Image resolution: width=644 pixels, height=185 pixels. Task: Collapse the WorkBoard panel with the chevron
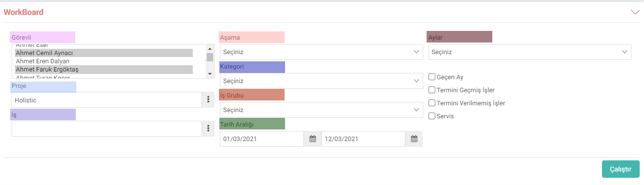click(x=635, y=12)
